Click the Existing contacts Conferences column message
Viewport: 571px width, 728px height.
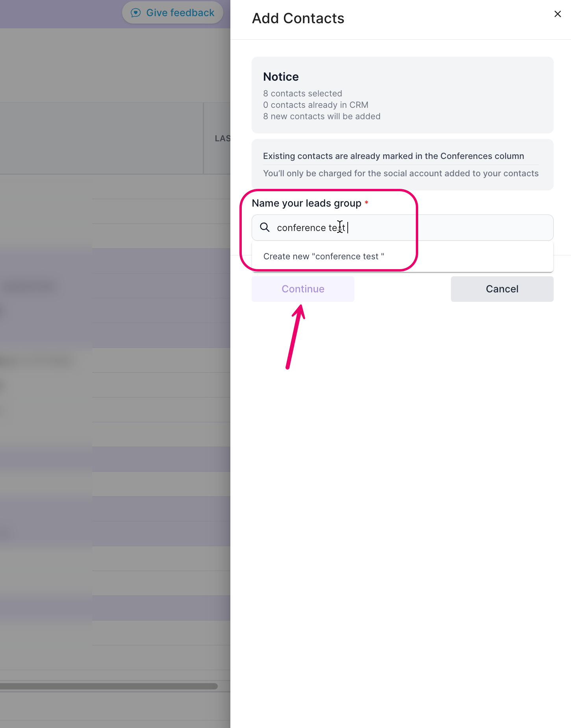click(x=393, y=156)
